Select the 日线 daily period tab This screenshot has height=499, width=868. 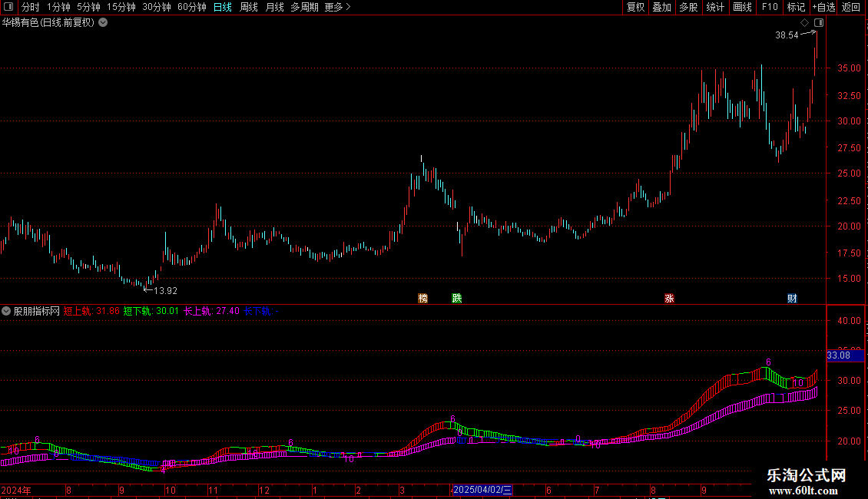tap(223, 7)
